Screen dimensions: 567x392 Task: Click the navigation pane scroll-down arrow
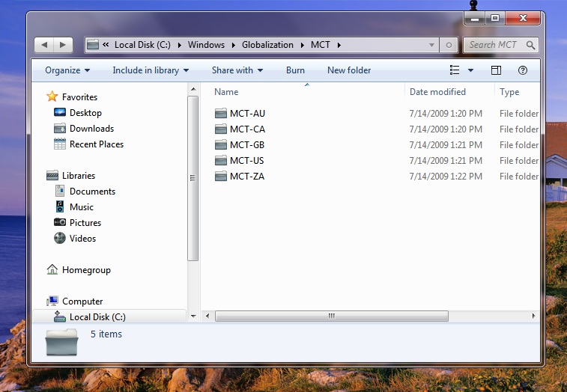point(193,316)
